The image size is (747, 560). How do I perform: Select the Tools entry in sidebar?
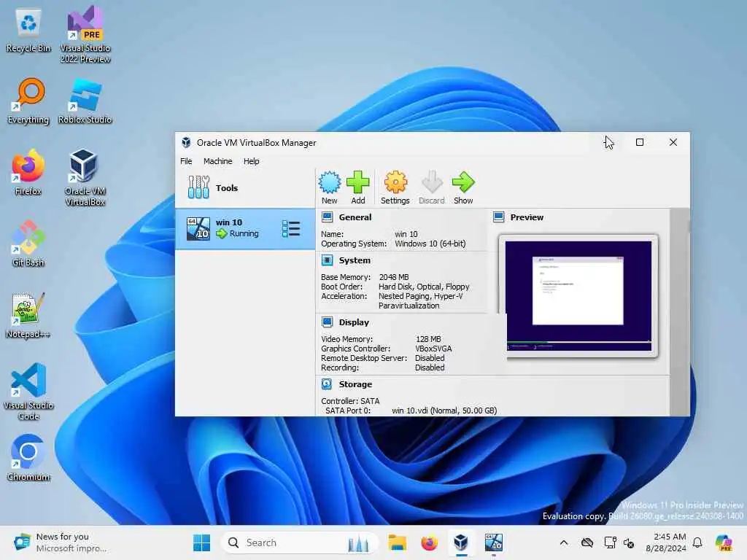point(245,187)
